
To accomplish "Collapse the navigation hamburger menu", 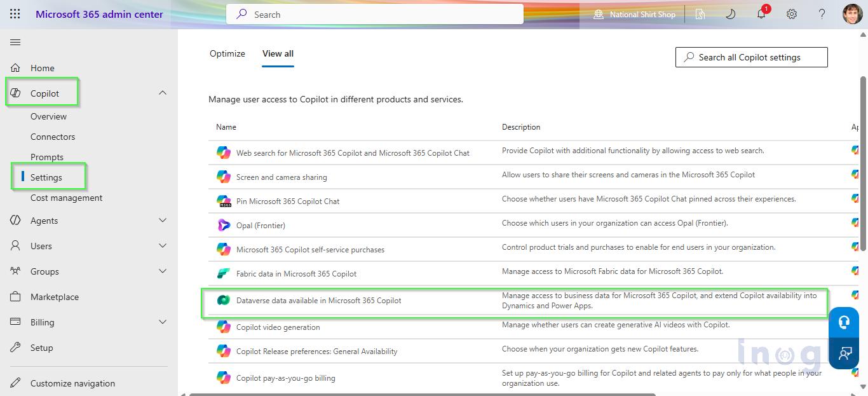I will [15, 43].
